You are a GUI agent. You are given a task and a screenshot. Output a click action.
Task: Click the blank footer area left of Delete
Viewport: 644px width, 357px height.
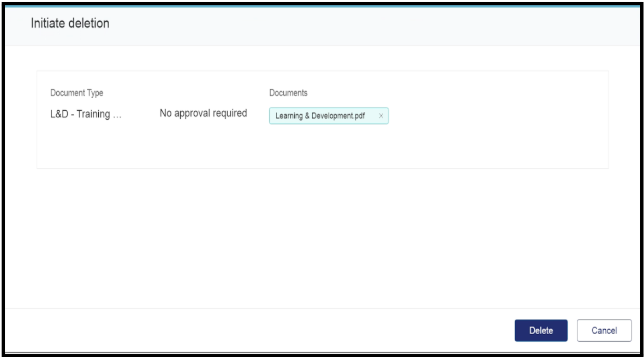[273, 330]
